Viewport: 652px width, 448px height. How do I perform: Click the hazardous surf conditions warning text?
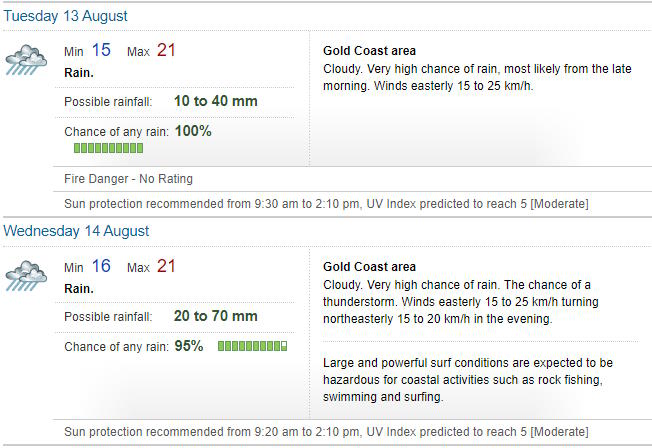pyautogui.click(x=468, y=380)
